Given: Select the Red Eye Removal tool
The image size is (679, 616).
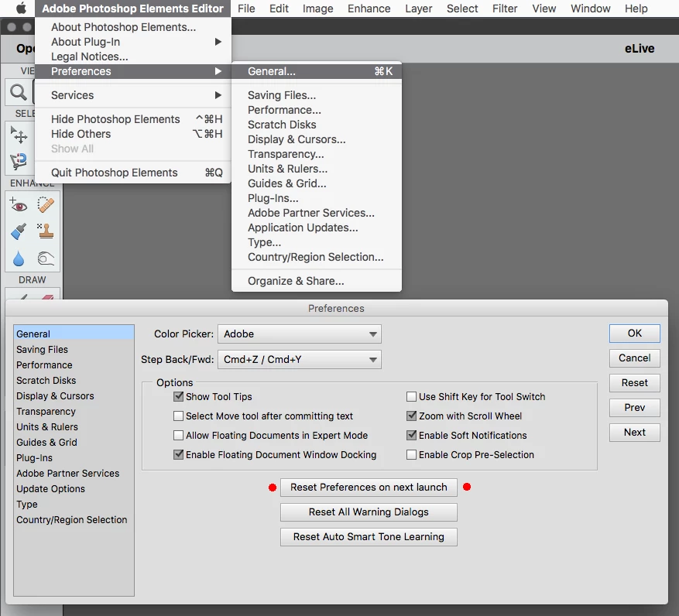Looking at the screenshot, I should point(19,205).
